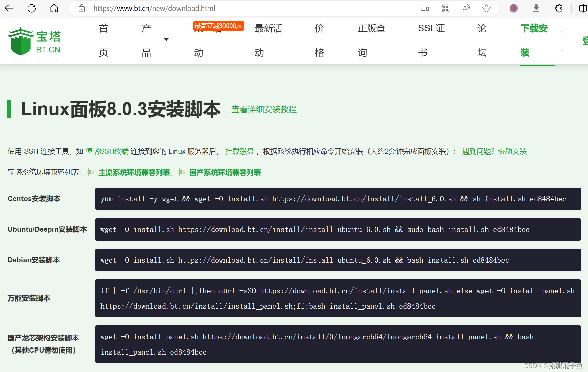Open the 挂载磁盘 link
Viewport: 588px width, 372px height.
[x=239, y=151]
